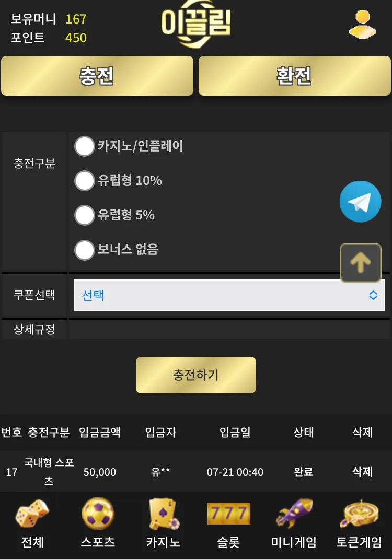This screenshot has width=392, height=559.
Task: Open the 토큰게임 roulette icon
Action: (359, 514)
